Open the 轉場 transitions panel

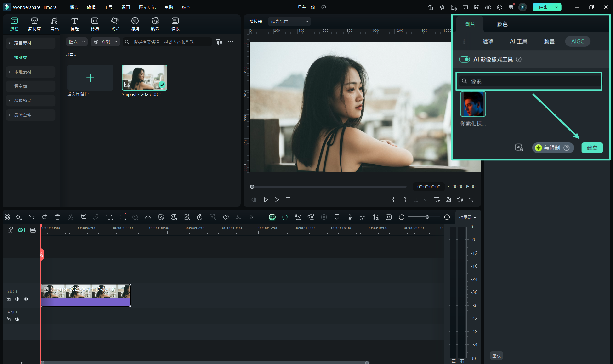point(95,24)
